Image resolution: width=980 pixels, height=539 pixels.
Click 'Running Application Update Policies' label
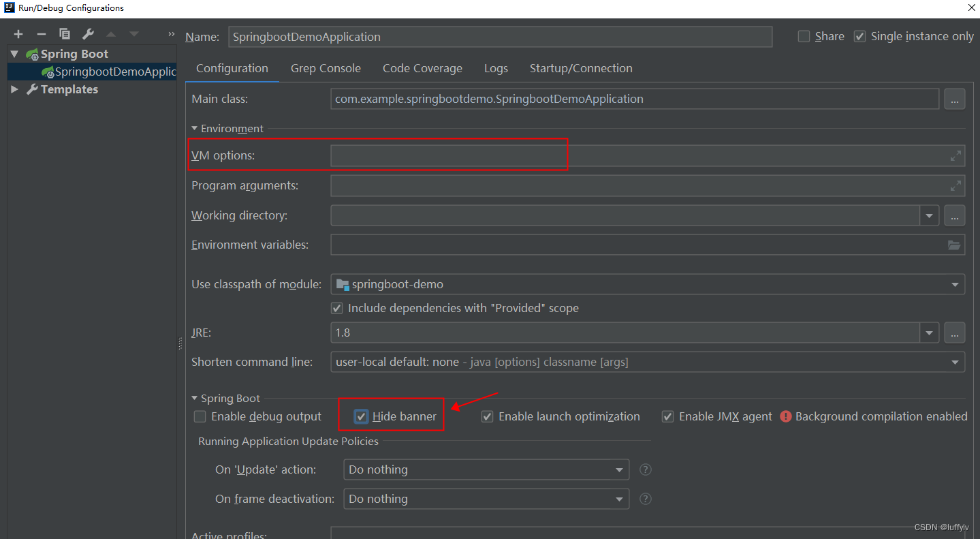[288, 441]
